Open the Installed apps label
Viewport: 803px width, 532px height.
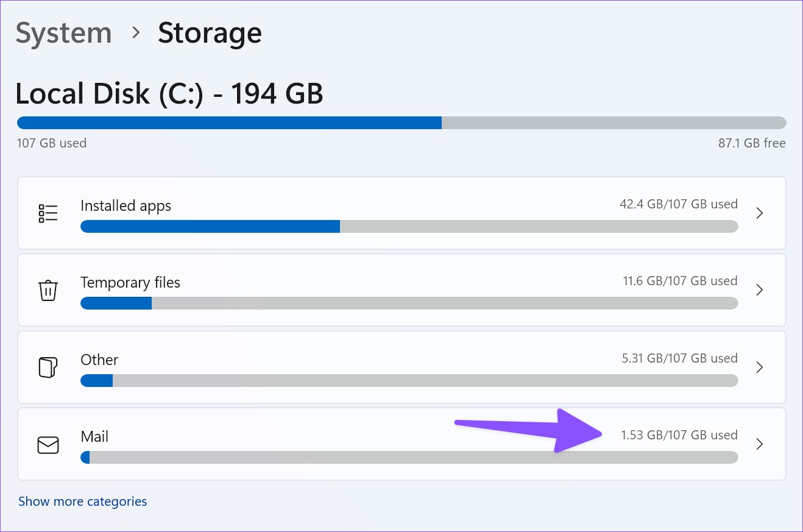point(126,206)
